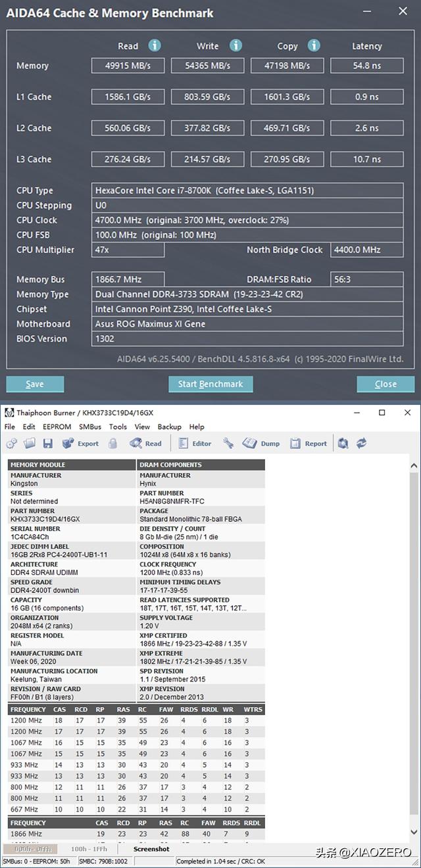
Task: Switch to the Screenshot tab
Action: pos(152,849)
